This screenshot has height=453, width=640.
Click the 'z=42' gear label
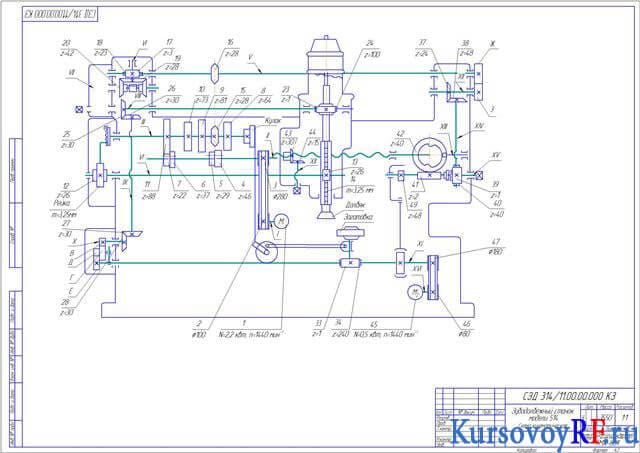coord(68,53)
